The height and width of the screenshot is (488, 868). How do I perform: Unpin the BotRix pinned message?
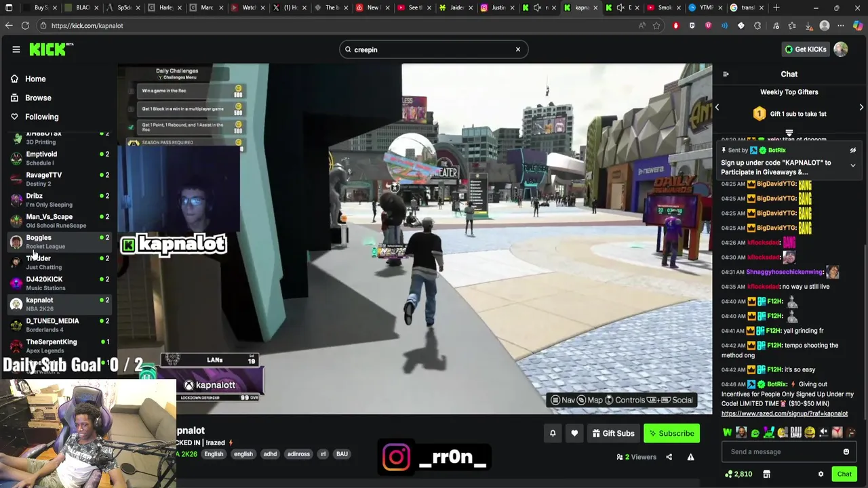coord(853,150)
